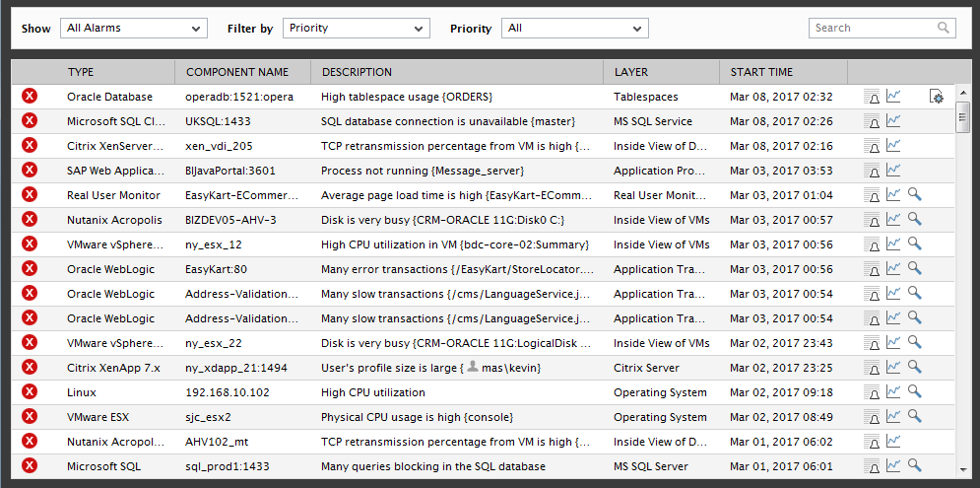Click scrollbar up arrow of alarm list

962,93
